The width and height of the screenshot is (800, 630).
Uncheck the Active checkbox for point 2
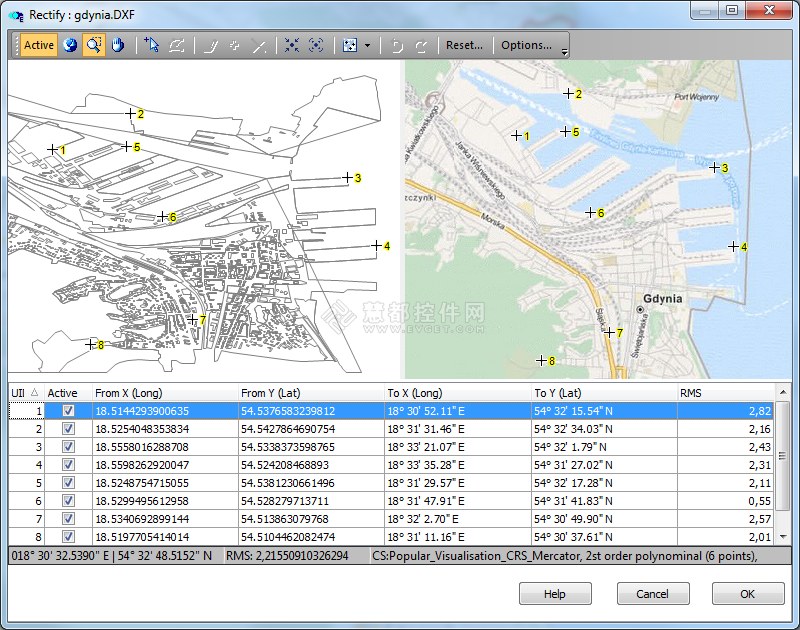[68, 429]
